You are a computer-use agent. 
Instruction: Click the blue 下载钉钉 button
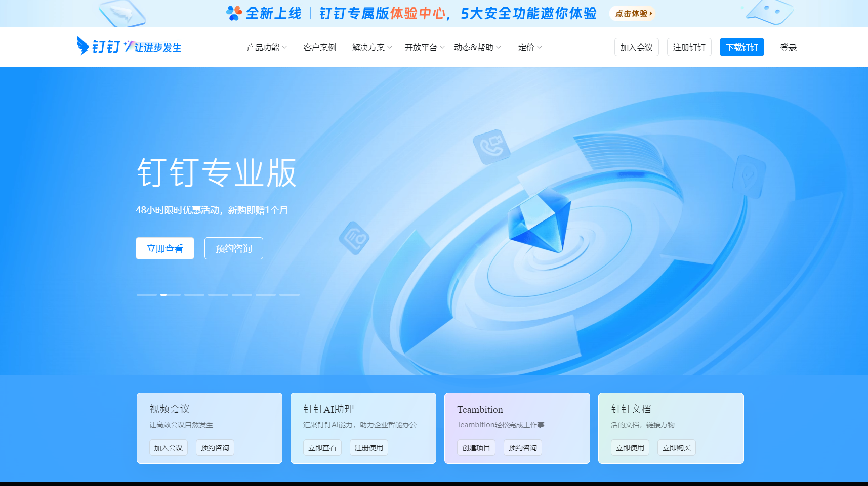pos(742,47)
